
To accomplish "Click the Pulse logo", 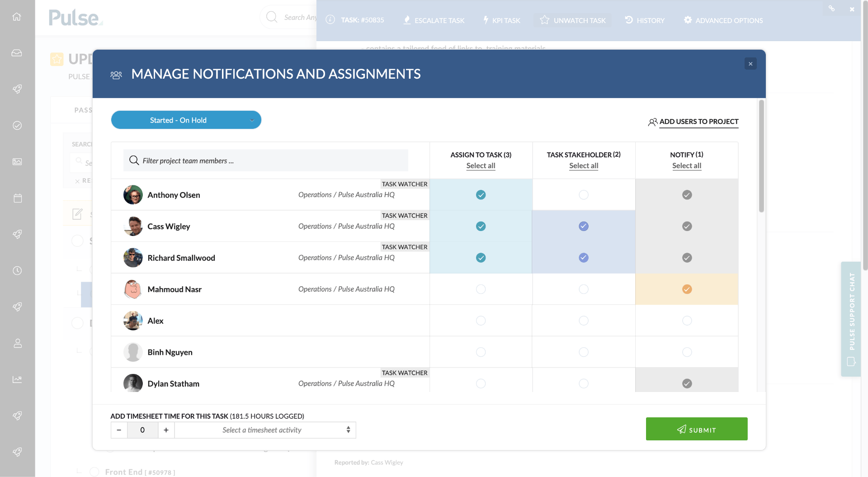I will (75, 18).
